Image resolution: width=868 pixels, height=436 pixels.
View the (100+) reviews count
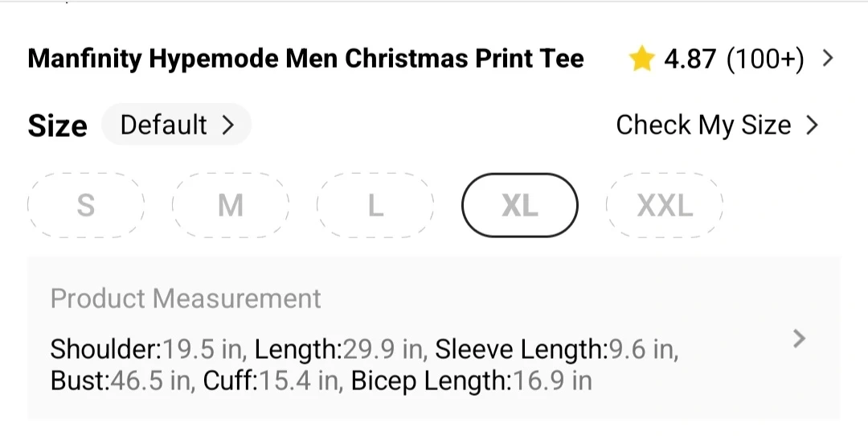[x=764, y=59]
